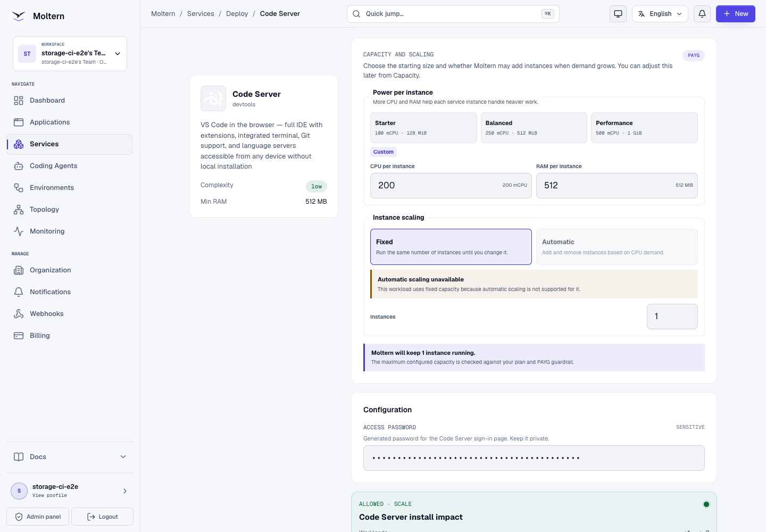Viewport: 766px width, 532px height.
Task: Choose the Balanced power preset
Action: point(534,128)
